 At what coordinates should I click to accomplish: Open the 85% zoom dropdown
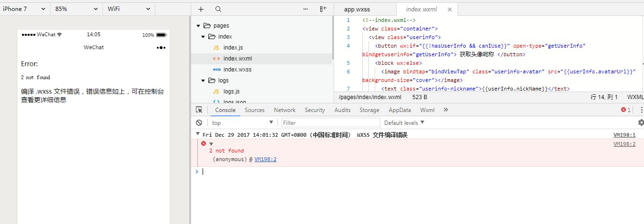tap(75, 9)
